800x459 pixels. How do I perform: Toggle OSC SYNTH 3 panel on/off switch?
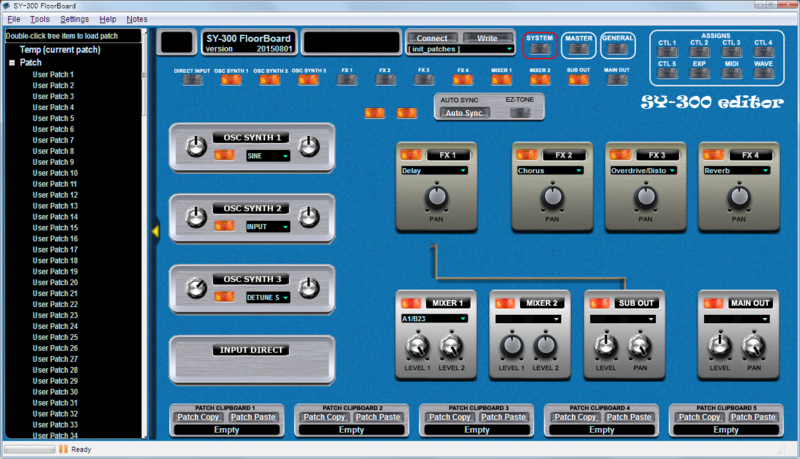[x=224, y=297]
